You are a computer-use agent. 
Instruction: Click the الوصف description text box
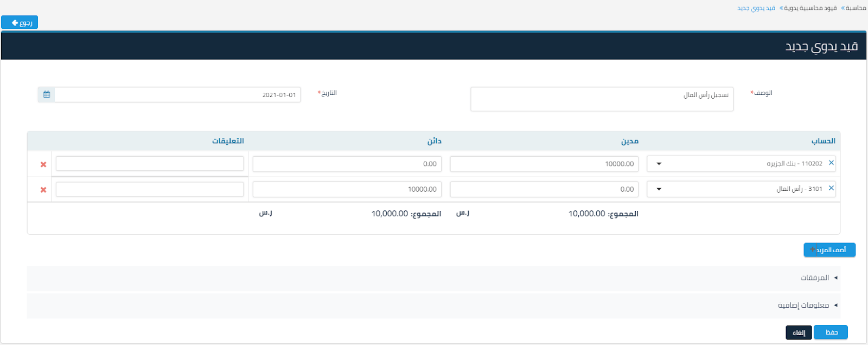point(601,99)
